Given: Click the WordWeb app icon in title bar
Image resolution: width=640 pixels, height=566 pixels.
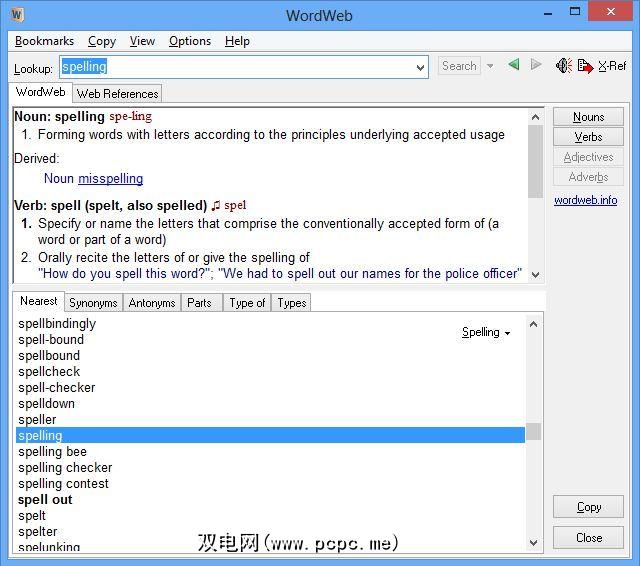Looking at the screenshot, I should coord(17,15).
